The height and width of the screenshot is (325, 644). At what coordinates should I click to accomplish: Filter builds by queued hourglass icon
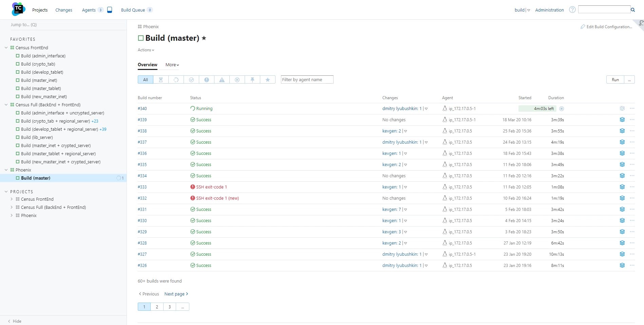(161, 79)
